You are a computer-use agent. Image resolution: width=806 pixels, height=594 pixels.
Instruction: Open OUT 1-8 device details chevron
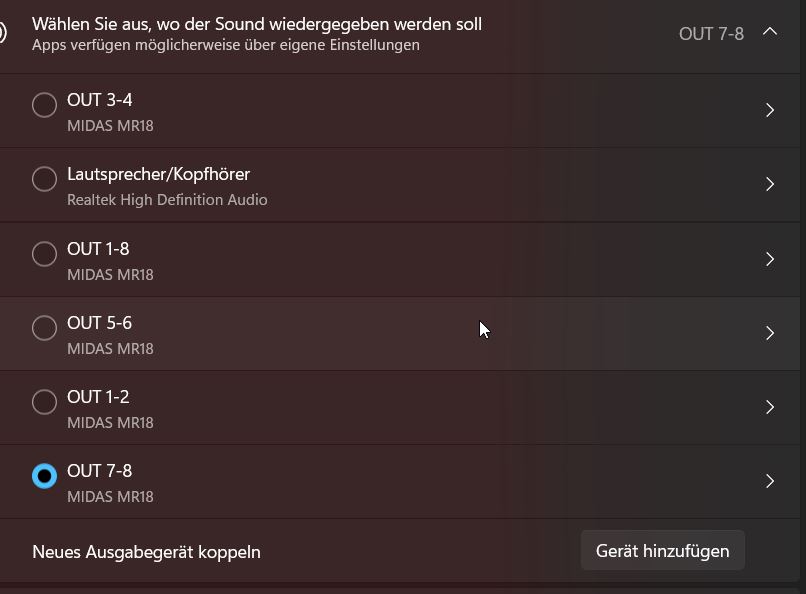[770, 258]
